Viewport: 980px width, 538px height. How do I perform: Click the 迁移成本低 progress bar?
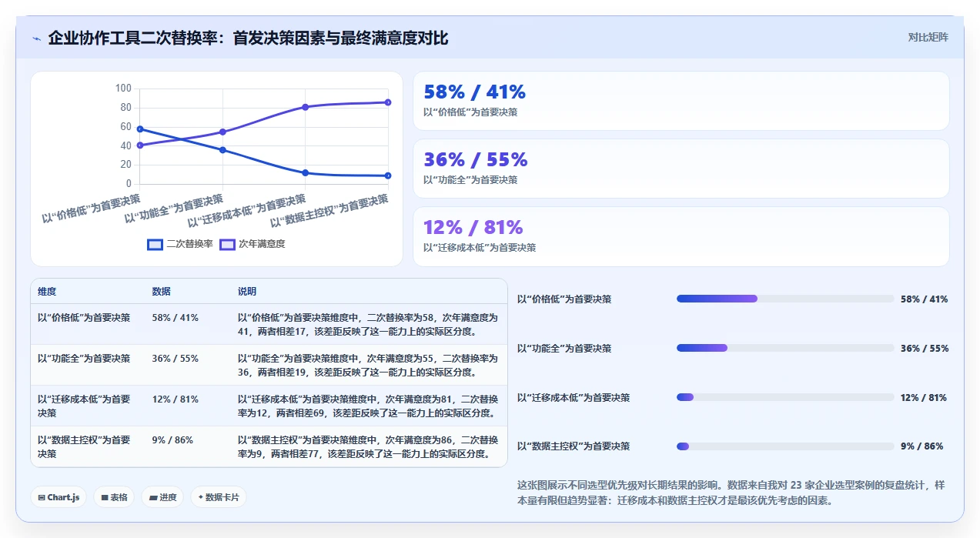(784, 397)
